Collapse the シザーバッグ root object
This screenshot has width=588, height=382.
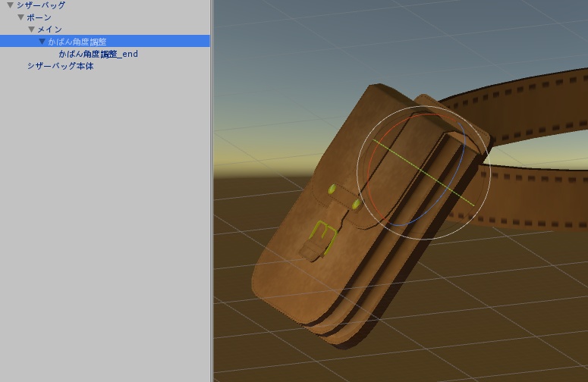11,5
